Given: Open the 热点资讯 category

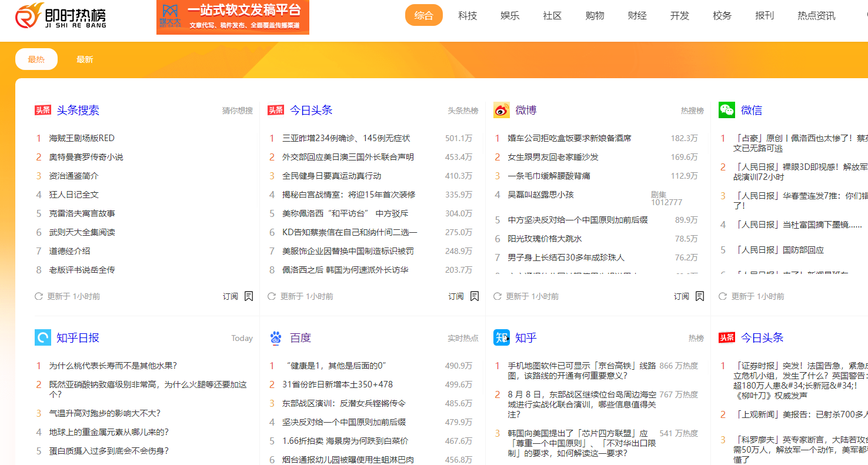Looking at the screenshot, I should pyautogui.click(x=816, y=16).
